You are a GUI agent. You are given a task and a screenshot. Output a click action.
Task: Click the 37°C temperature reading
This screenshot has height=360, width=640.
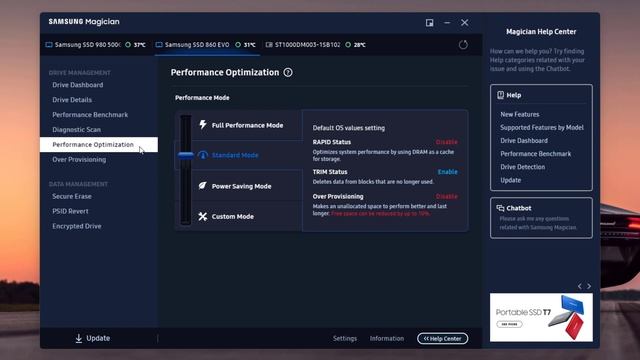140,45
